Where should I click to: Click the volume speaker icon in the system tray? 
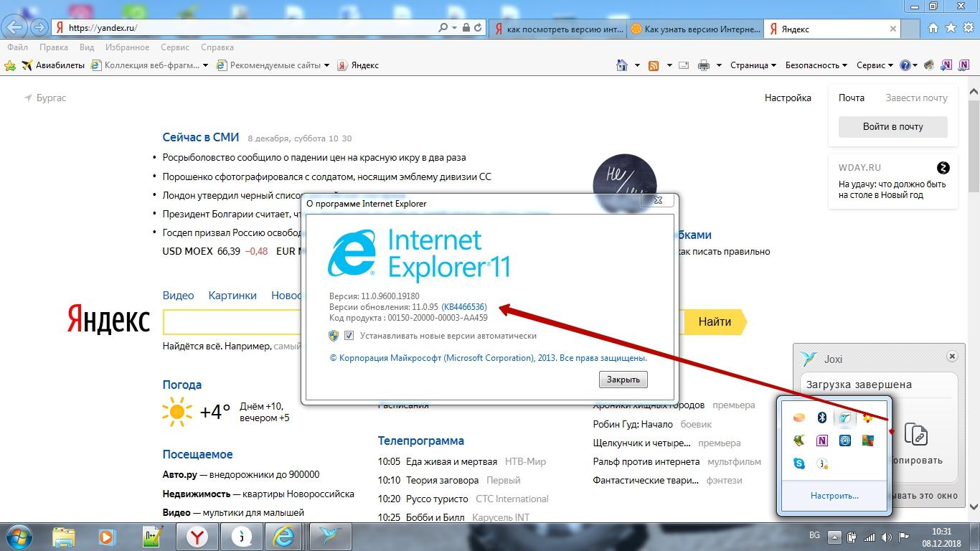(x=886, y=537)
